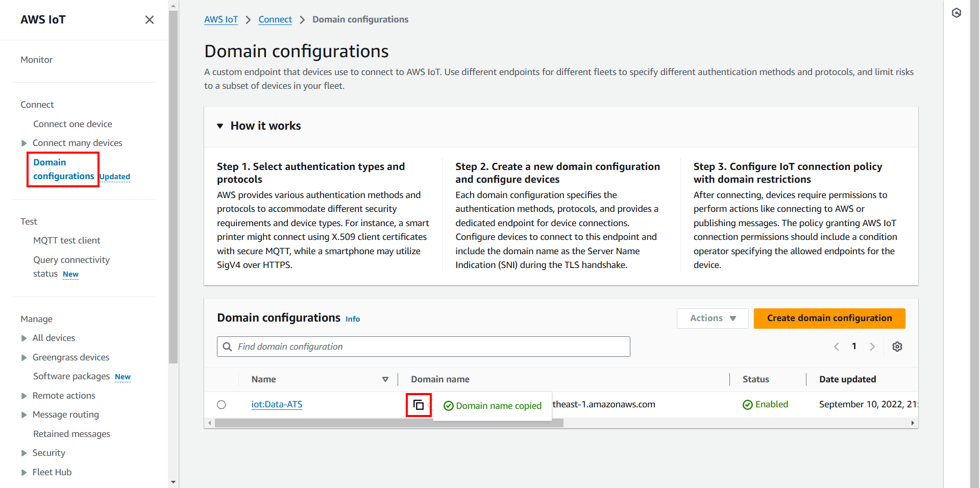980x488 pixels.
Task: Click the Updated badge link
Action: 115,177
